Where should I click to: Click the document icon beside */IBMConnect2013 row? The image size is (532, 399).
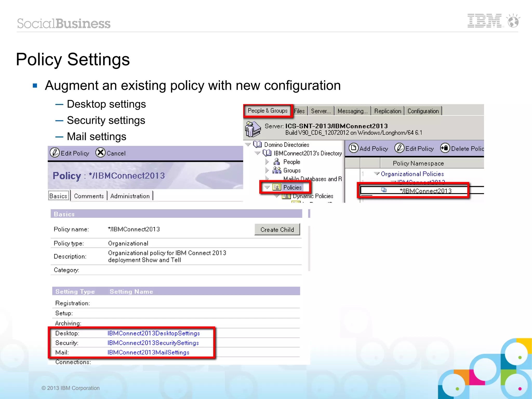point(384,190)
